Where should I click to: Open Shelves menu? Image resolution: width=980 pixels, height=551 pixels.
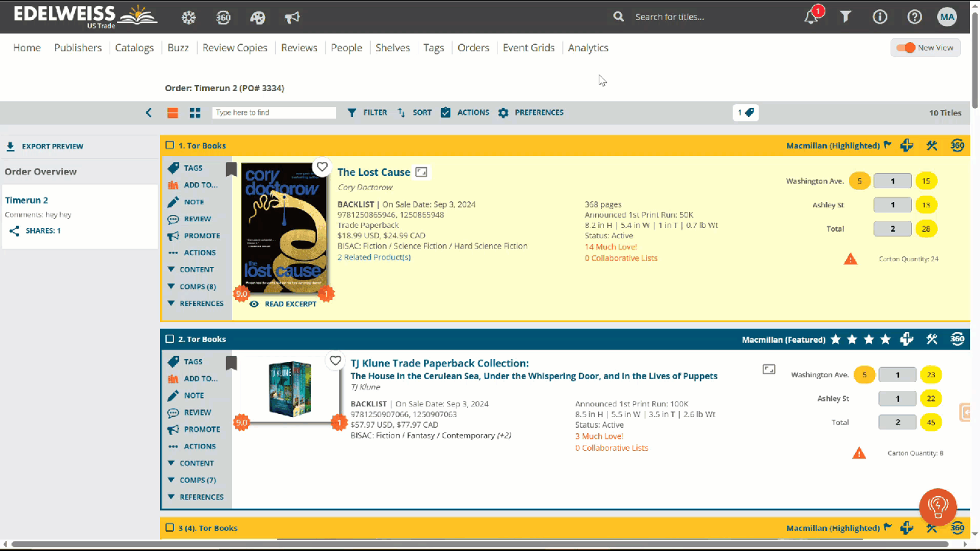click(x=393, y=47)
